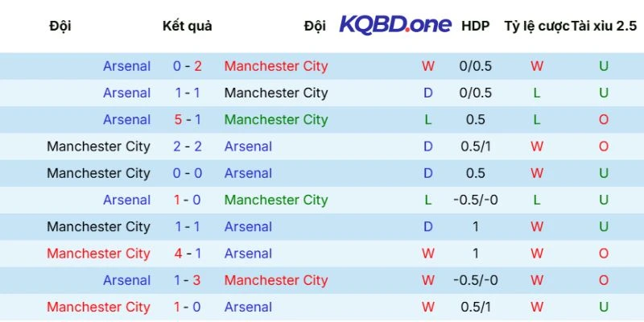Click the KQBD.one logo

pyautogui.click(x=395, y=25)
